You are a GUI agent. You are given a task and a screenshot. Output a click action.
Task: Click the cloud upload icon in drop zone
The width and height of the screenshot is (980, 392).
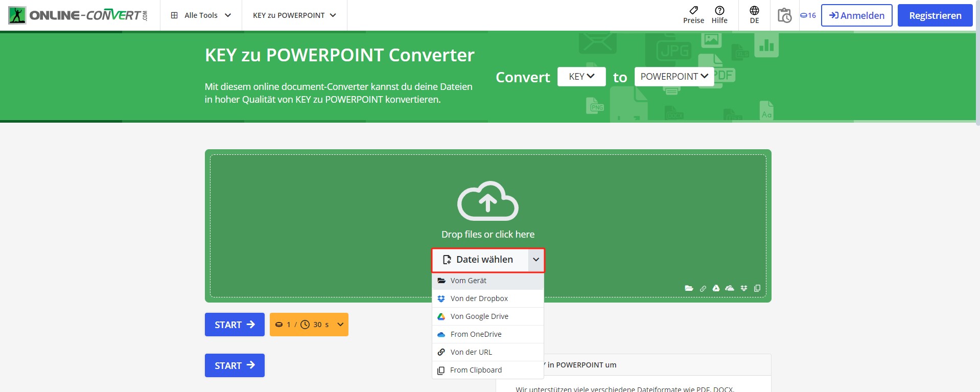[x=488, y=201]
